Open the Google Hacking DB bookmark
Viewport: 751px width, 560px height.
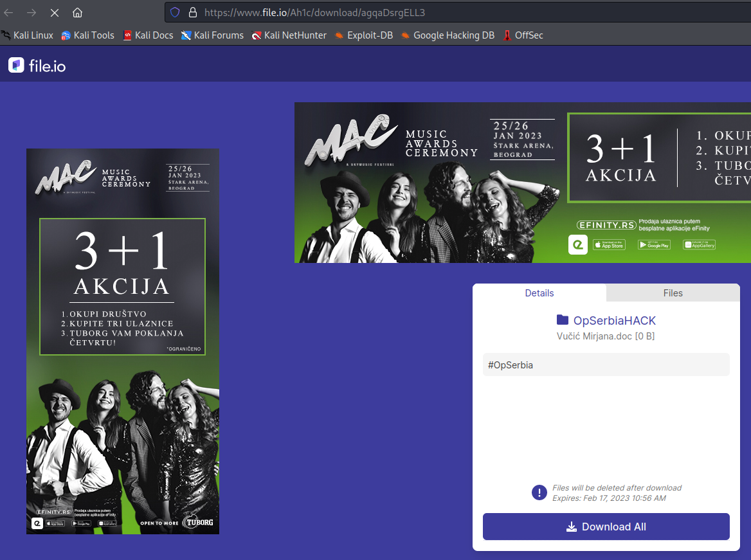(x=448, y=35)
